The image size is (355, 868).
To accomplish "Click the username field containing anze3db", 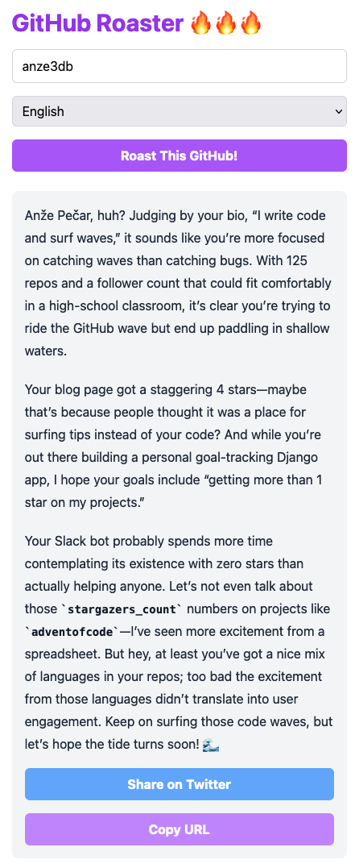I will point(180,67).
